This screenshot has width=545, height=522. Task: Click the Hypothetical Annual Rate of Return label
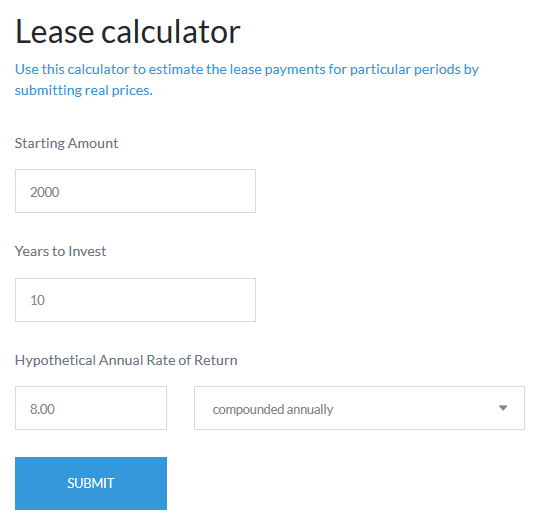click(x=126, y=360)
